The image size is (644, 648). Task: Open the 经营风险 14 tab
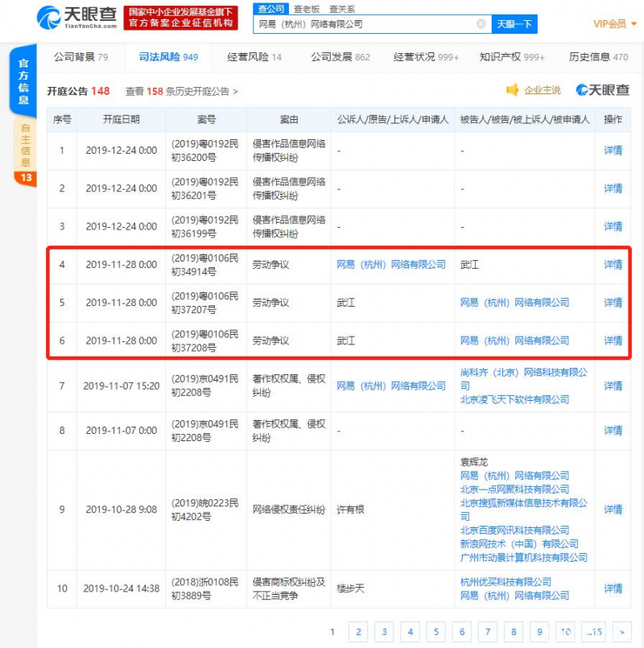pyautogui.click(x=254, y=57)
